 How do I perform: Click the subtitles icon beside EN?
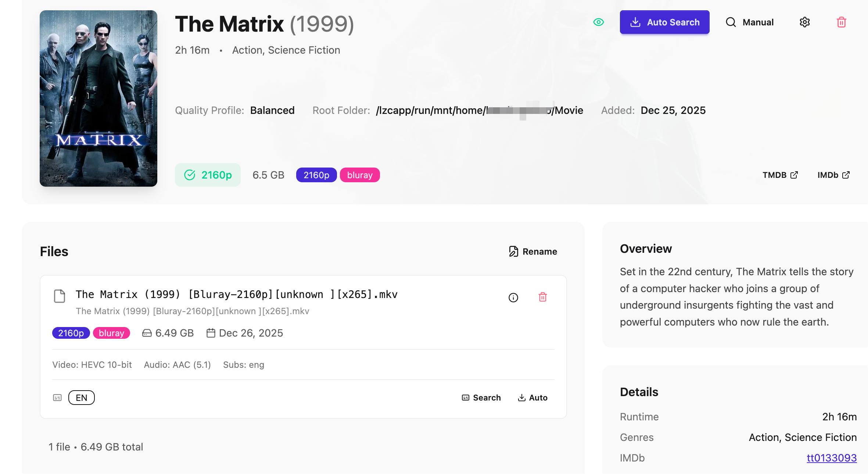[57, 398]
